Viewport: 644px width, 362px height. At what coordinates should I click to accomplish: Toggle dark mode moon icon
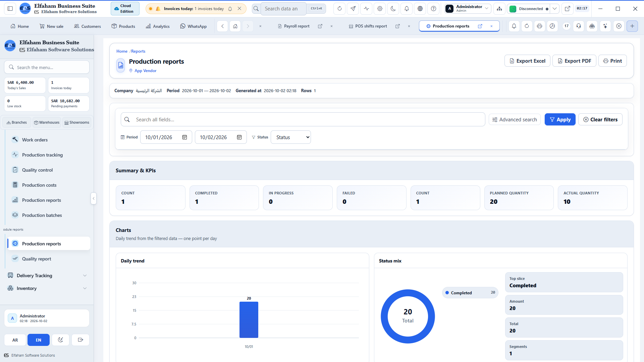393,9
